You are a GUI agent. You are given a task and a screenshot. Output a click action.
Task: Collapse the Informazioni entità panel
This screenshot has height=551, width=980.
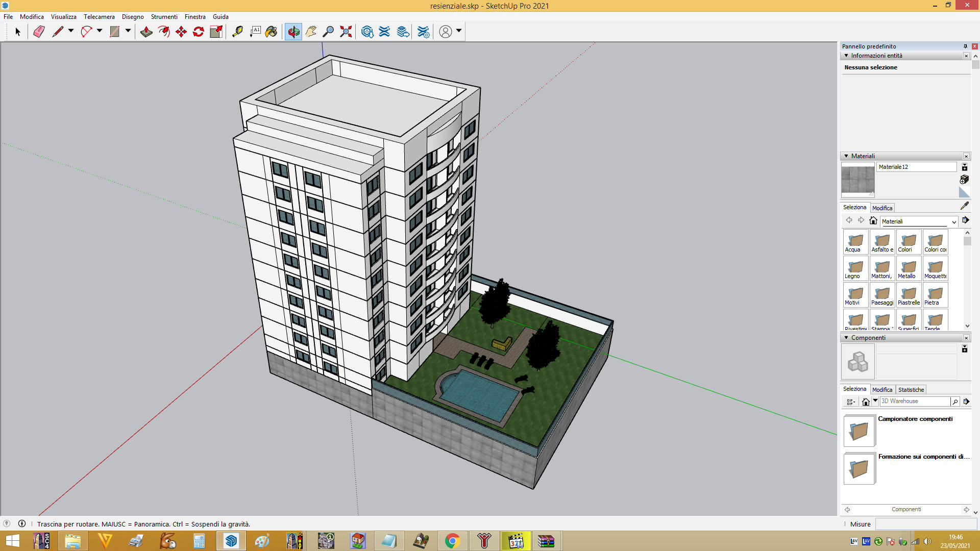[846, 56]
